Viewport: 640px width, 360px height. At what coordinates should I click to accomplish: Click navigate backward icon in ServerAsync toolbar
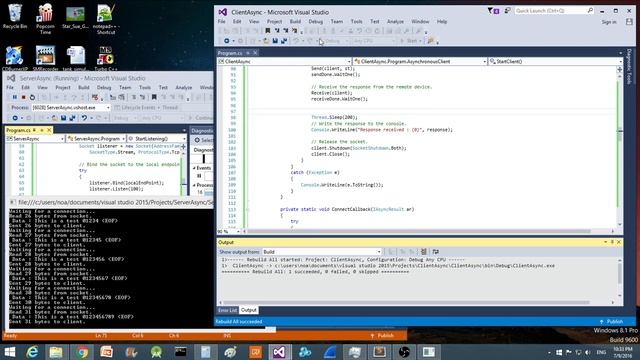(x=15, y=118)
